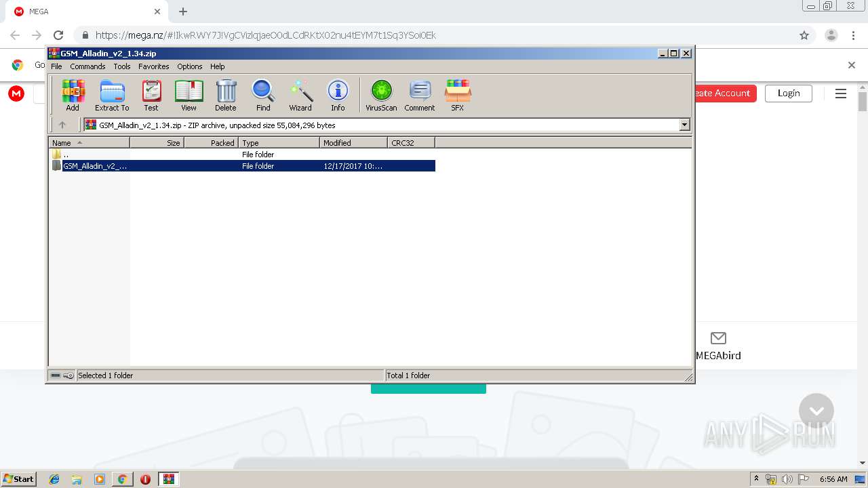Go up one folder level arrow
Viewport: 868px width, 488px height.
pos(62,125)
